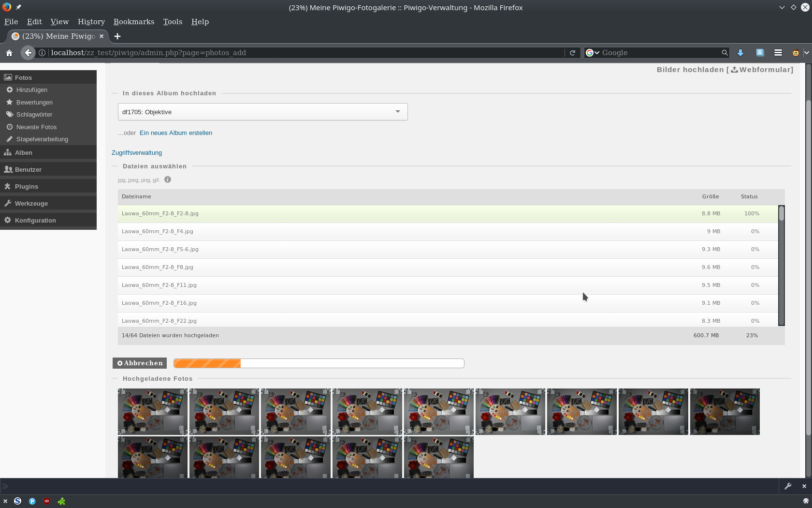The width and height of the screenshot is (812, 508).
Task: Click Ein neues Album erstellen link
Action: tap(175, 133)
